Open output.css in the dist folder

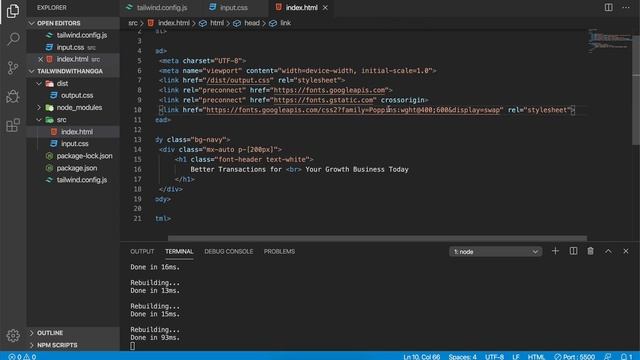point(73,95)
